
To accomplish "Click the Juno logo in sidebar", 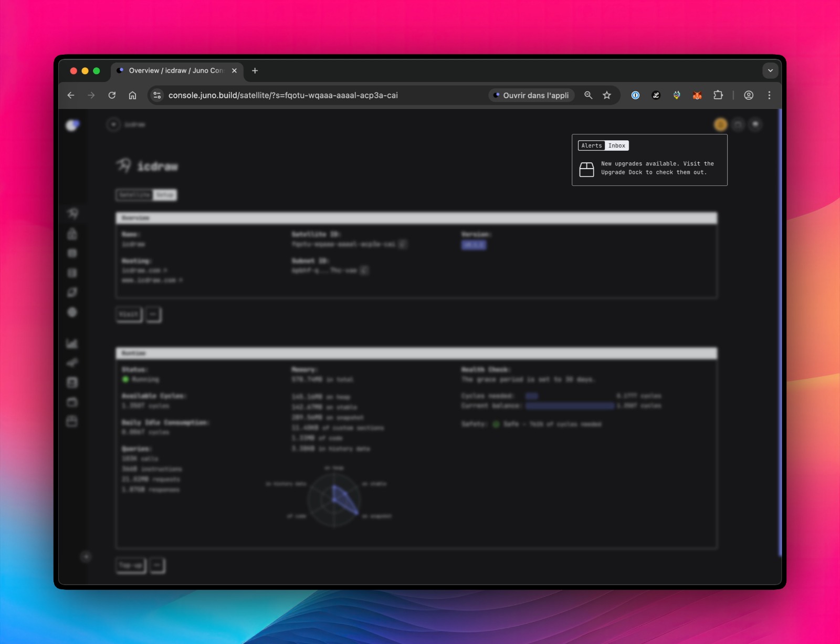I will tap(72, 125).
